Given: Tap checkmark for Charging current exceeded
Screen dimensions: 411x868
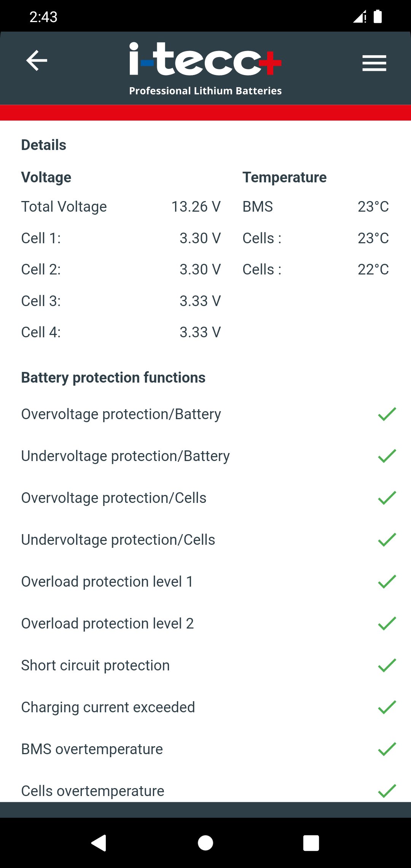Looking at the screenshot, I should (387, 707).
